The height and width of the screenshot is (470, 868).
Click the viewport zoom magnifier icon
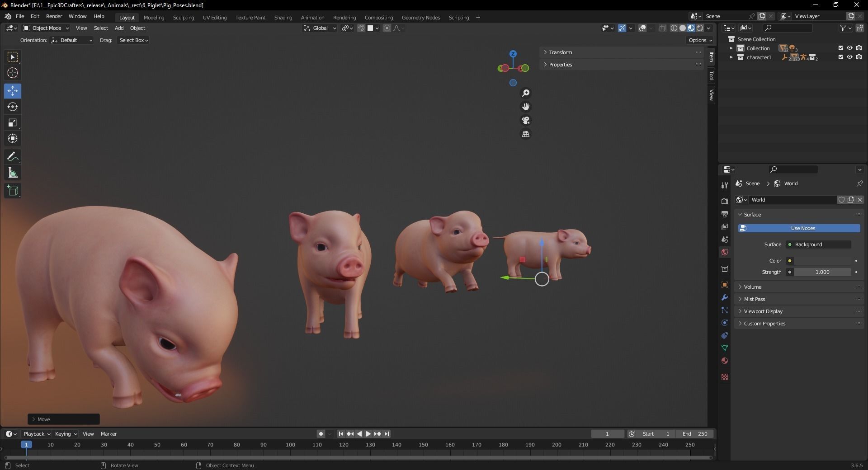pyautogui.click(x=526, y=93)
